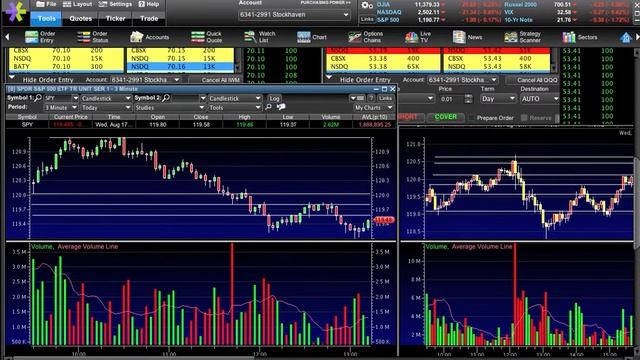
Task: Open the Watch List tool
Action: [260, 37]
